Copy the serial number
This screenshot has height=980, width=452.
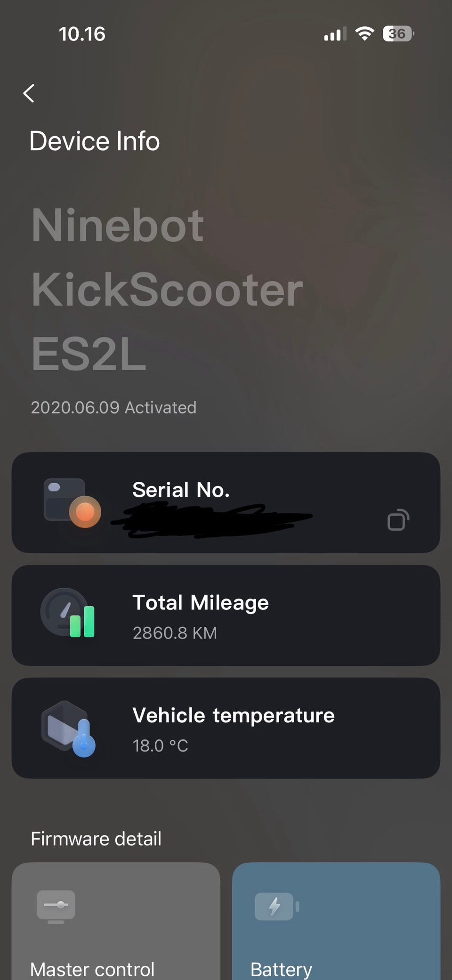(x=398, y=520)
